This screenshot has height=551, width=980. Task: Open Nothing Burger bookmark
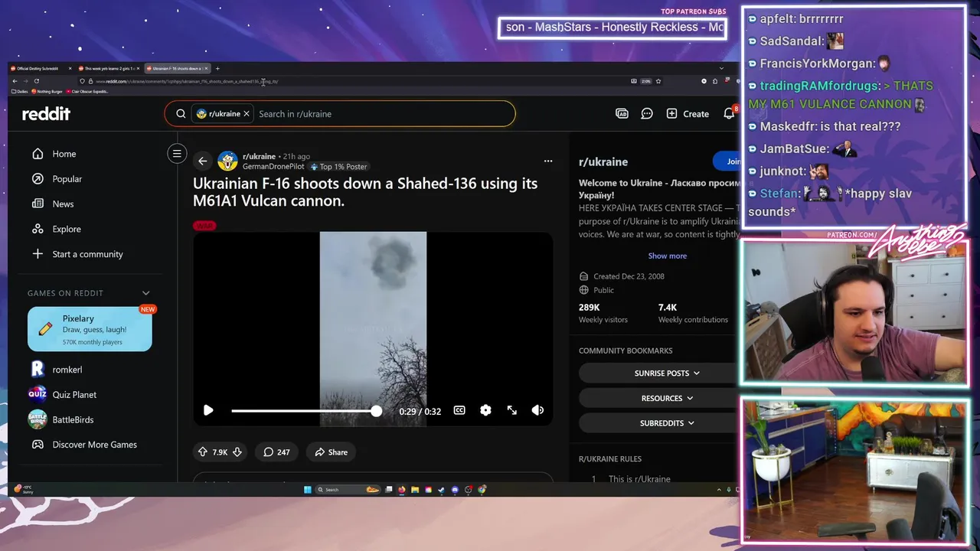46,91
